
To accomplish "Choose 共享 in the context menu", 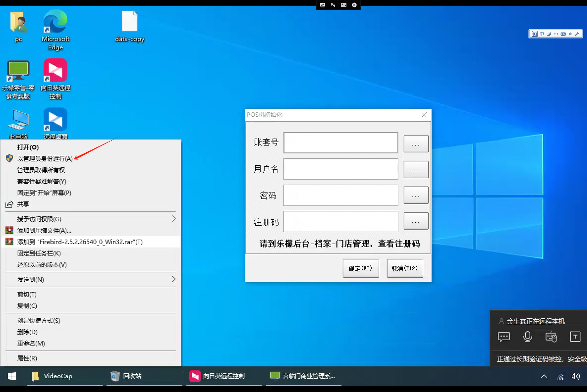I will pyautogui.click(x=91, y=204).
